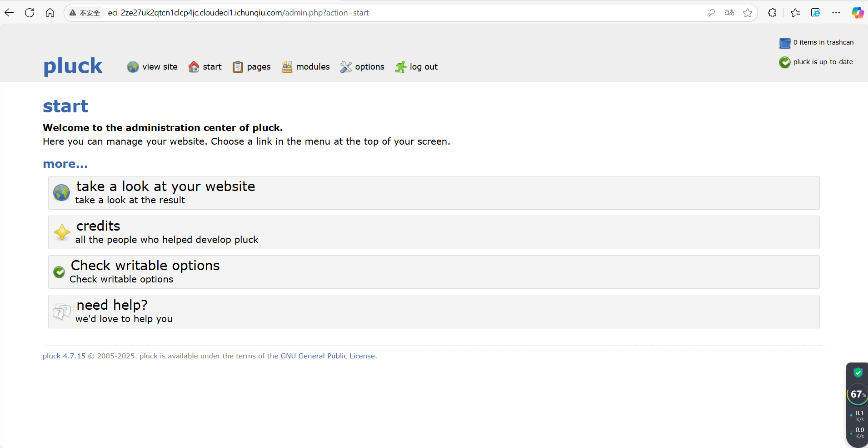Open the need help? link

(x=112, y=305)
